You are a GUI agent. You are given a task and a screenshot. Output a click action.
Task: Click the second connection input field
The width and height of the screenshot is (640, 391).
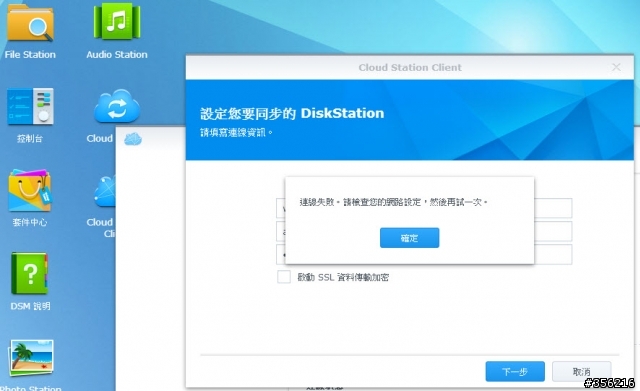tap(424, 231)
